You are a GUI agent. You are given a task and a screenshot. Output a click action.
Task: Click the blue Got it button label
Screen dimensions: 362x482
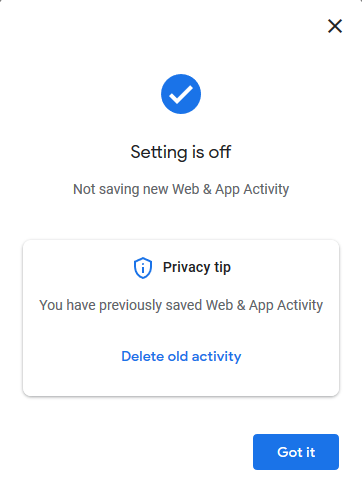click(296, 452)
